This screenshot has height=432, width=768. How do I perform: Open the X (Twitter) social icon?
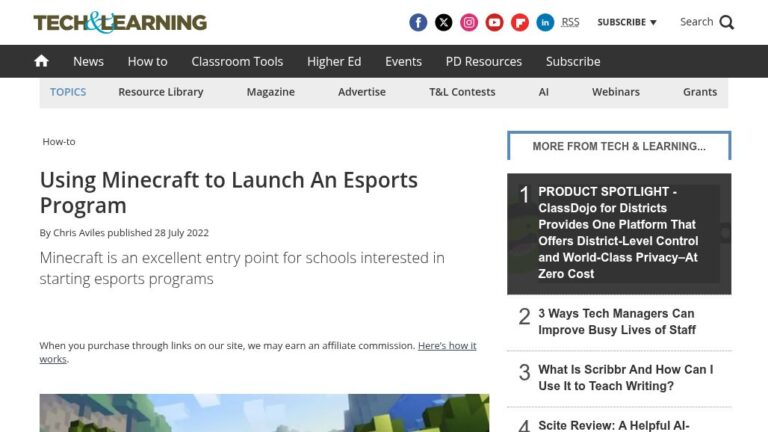[x=444, y=23]
